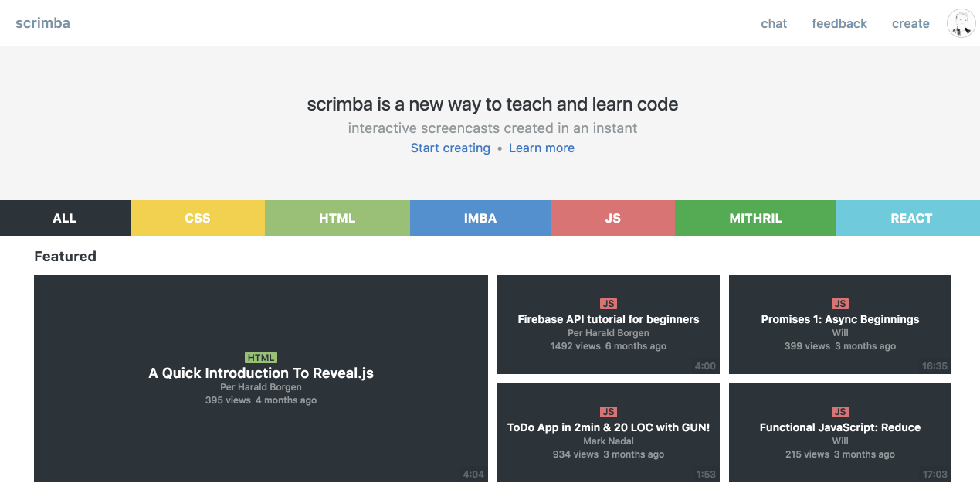The image size is (980, 490).
Task: Open Firebase API tutorial for beginners
Action: (609, 319)
